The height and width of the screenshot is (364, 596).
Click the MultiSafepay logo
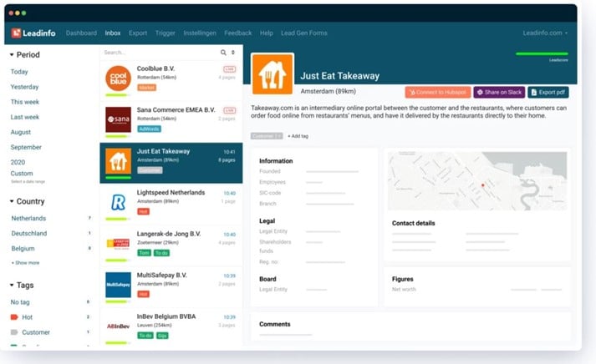point(118,285)
